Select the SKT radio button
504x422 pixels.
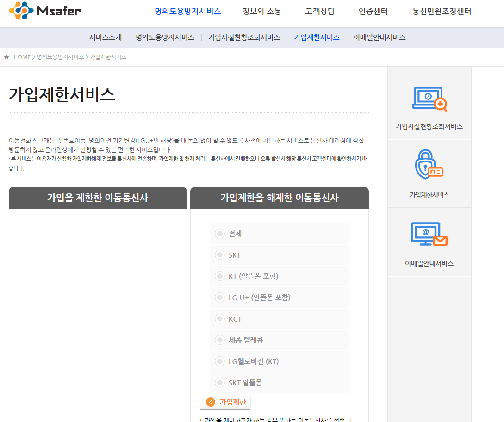[x=219, y=254]
